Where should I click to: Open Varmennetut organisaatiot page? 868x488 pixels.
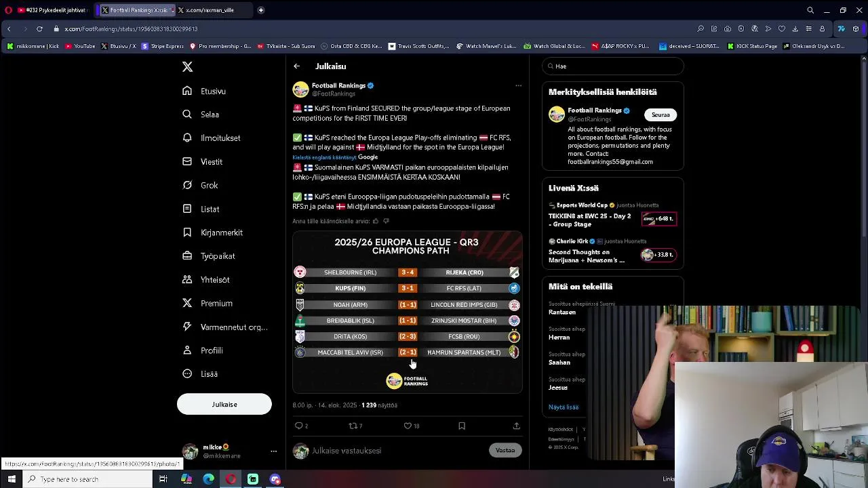[x=225, y=327]
